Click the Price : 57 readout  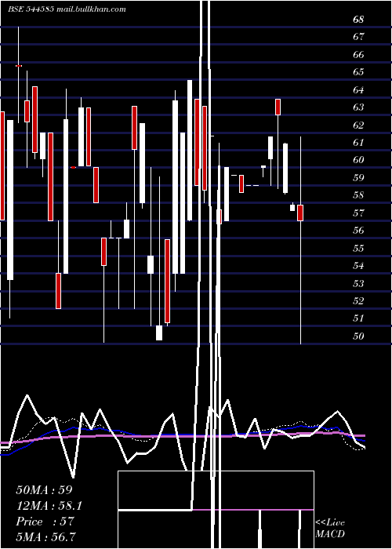45,522
